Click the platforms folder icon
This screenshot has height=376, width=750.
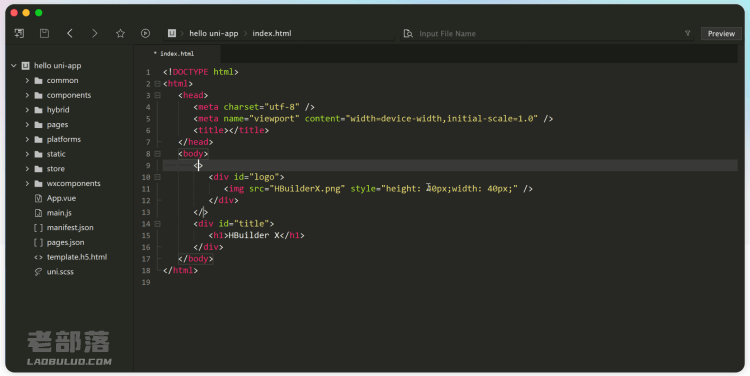click(39, 139)
